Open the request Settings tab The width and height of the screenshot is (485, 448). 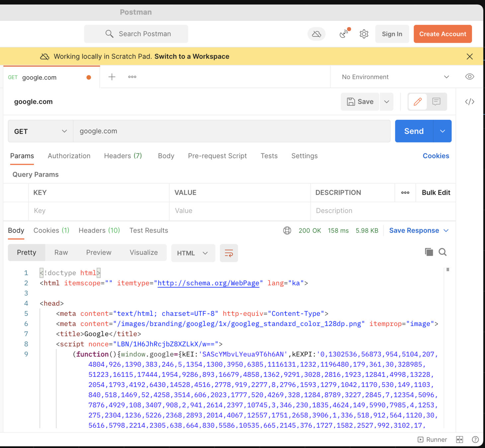(304, 156)
